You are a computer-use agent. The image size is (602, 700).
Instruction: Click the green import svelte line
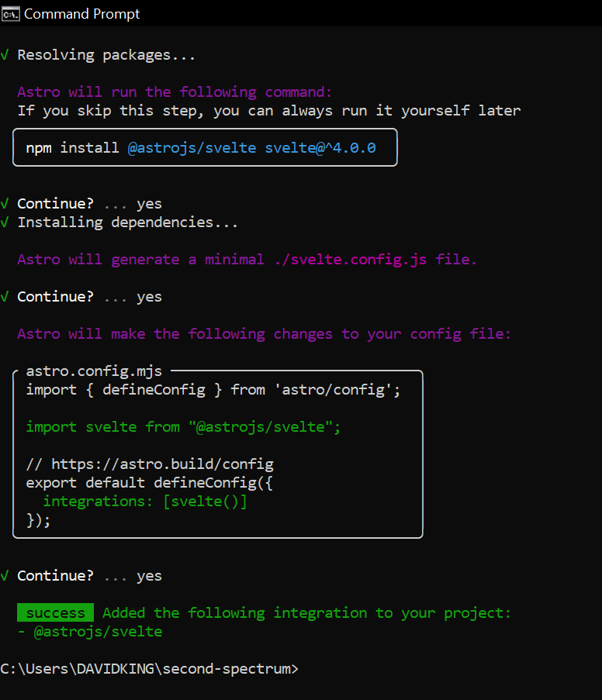[183, 427]
